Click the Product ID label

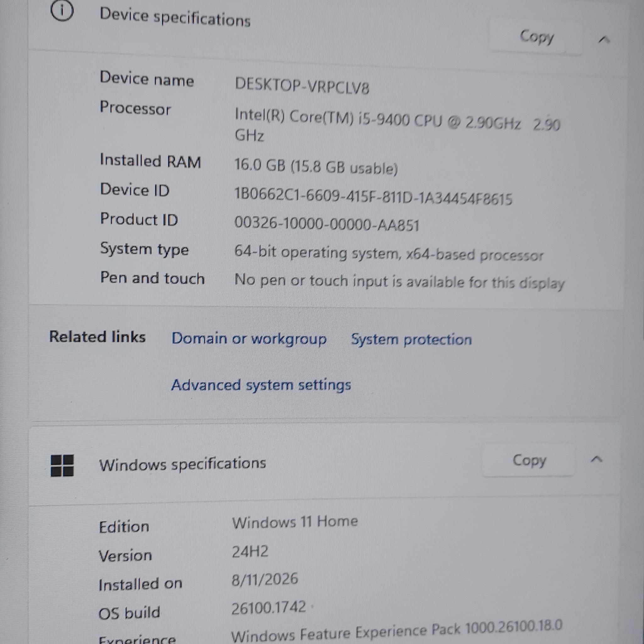[x=139, y=219]
